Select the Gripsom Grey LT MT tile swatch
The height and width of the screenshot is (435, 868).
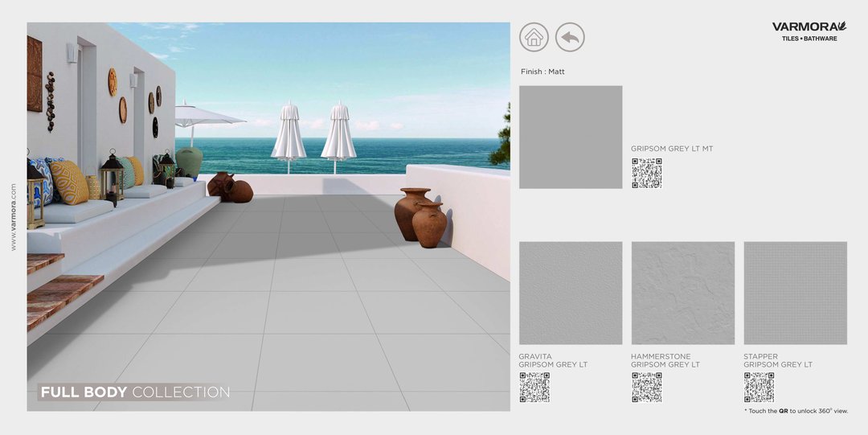[x=571, y=137]
